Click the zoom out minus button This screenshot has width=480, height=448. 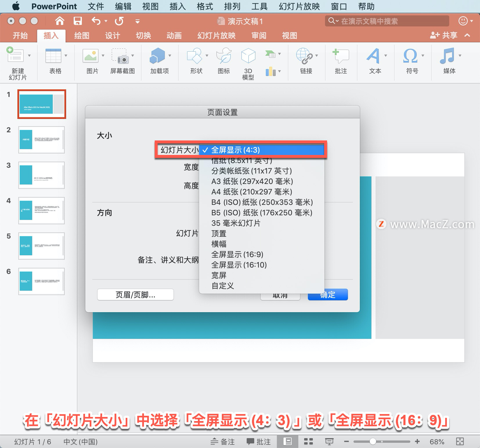pyautogui.click(x=346, y=442)
